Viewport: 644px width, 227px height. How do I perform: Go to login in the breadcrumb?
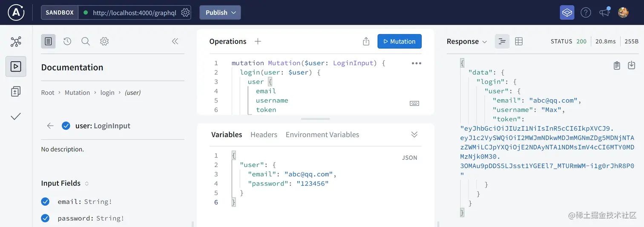[x=107, y=92]
